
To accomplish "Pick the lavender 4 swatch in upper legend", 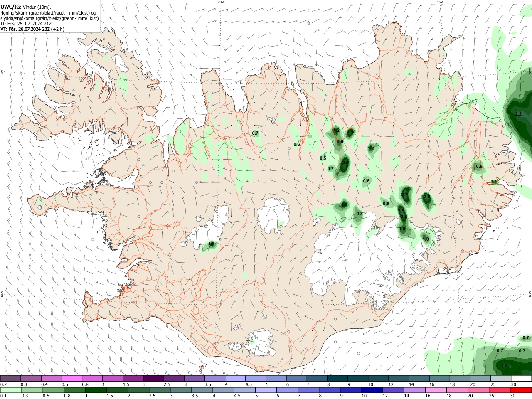I will [235, 378].
